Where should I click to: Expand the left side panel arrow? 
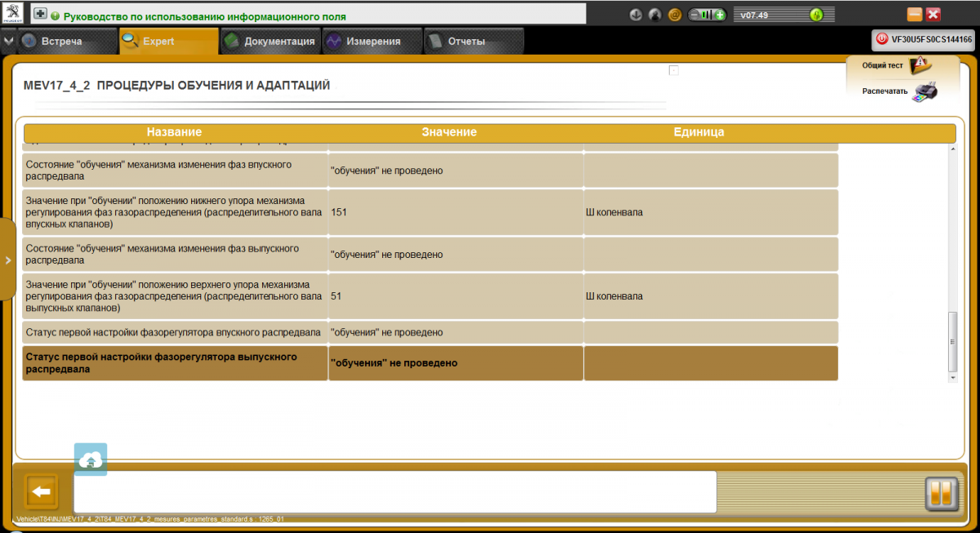click(7, 260)
